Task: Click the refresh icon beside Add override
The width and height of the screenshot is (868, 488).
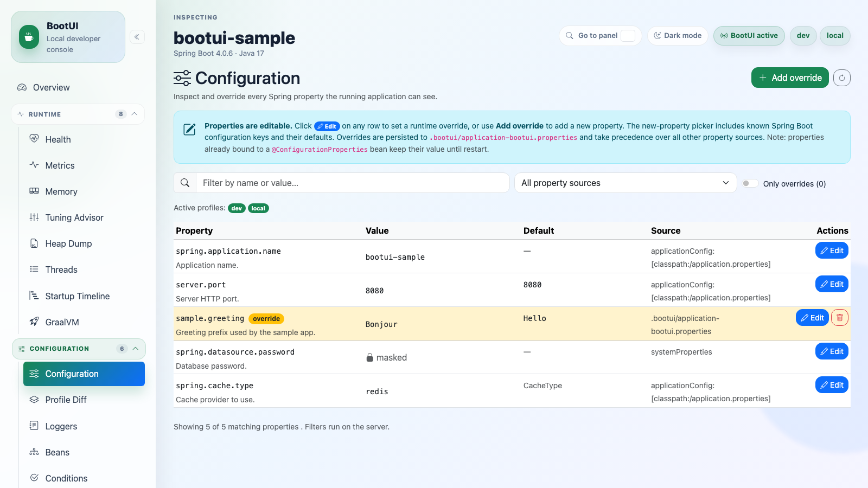Action: click(842, 78)
